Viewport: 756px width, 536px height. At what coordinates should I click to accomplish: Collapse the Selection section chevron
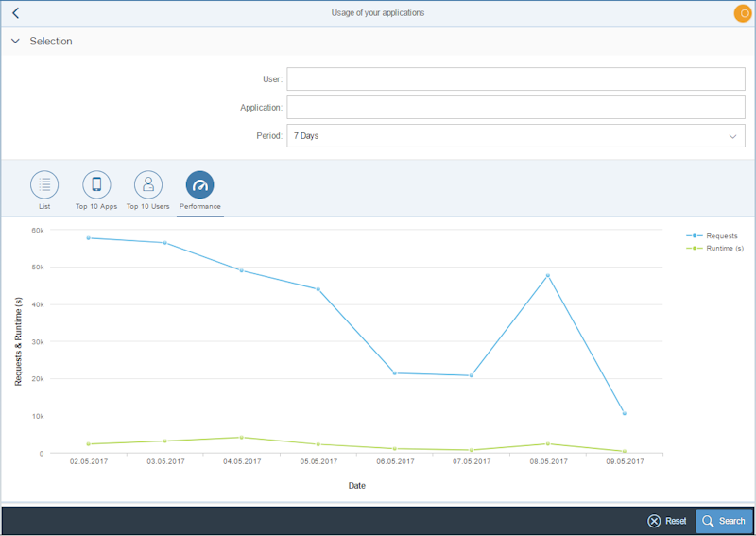coord(15,41)
